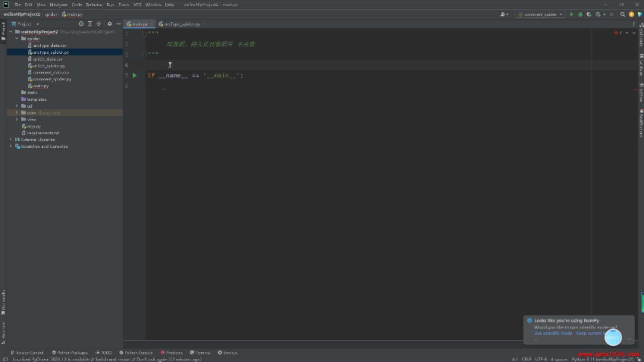Viewport: 644px width, 362px height.
Task: Select article_spider.py in project tree
Action: click(49, 66)
